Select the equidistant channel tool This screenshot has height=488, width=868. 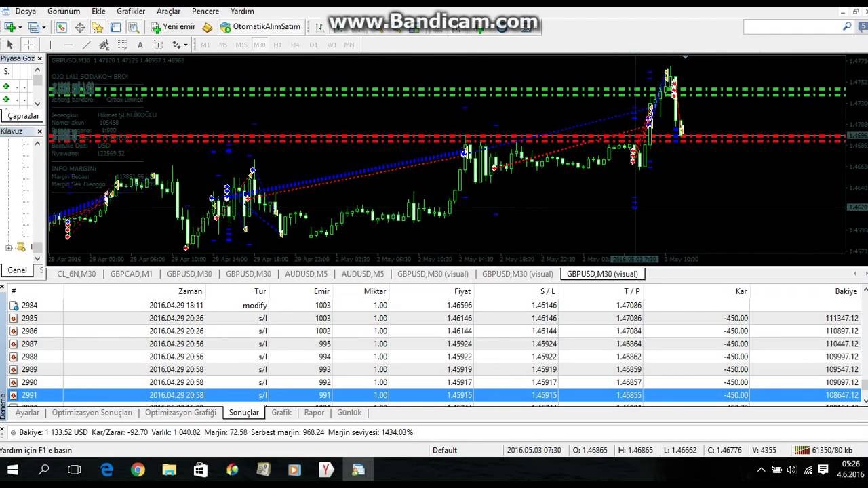[x=104, y=45]
